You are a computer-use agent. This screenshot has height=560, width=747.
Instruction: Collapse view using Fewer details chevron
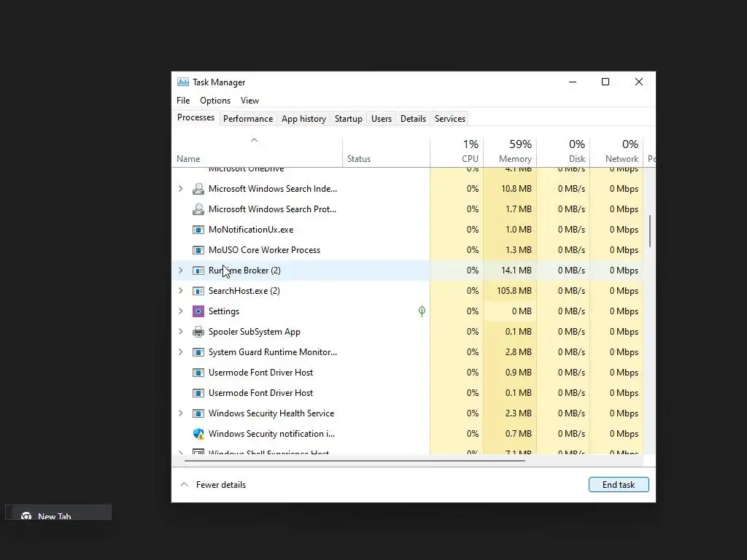(184, 484)
